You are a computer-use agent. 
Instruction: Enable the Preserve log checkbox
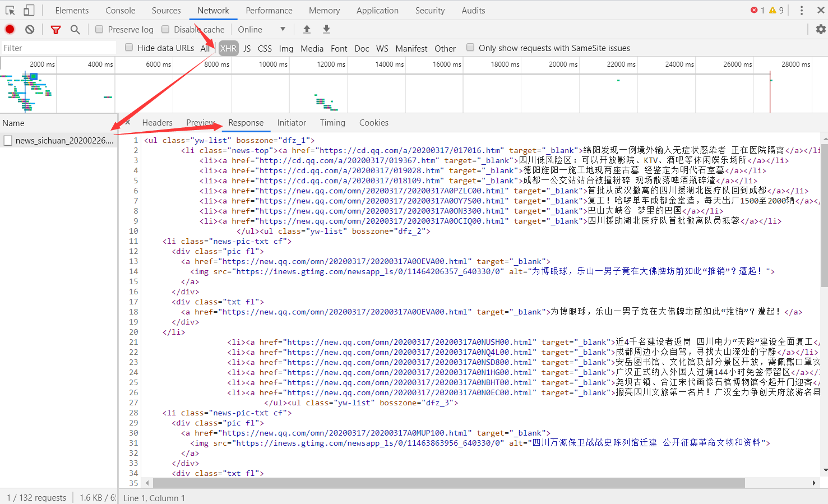click(x=99, y=29)
